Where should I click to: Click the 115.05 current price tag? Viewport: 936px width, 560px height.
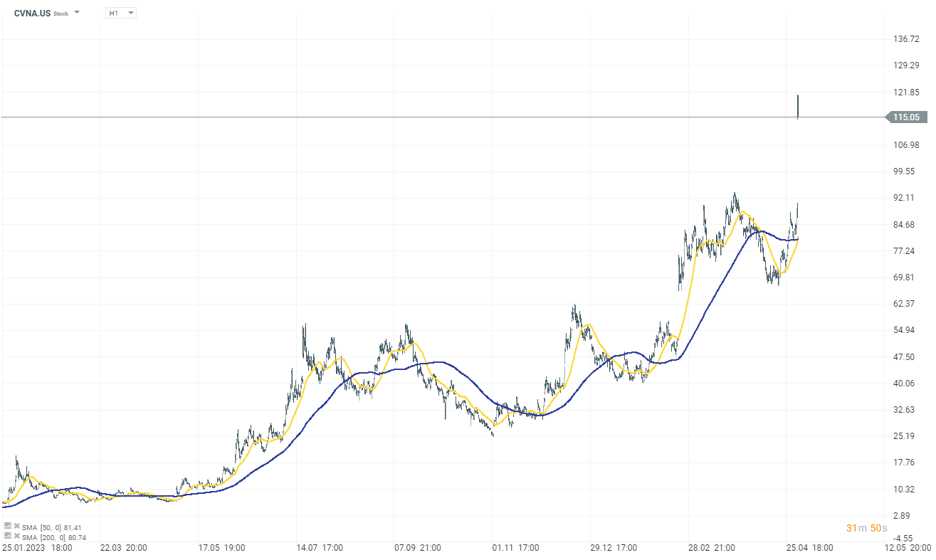pos(905,117)
